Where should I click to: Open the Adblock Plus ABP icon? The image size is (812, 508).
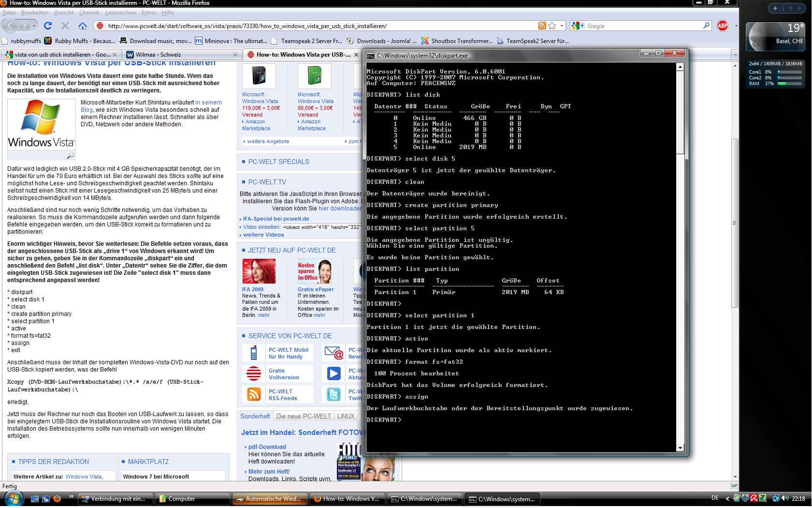pos(723,26)
